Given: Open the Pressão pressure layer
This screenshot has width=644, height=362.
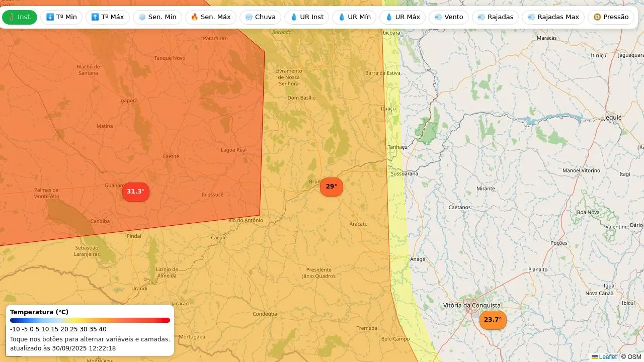Looking at the screenshot, I should tap(611, 17).
